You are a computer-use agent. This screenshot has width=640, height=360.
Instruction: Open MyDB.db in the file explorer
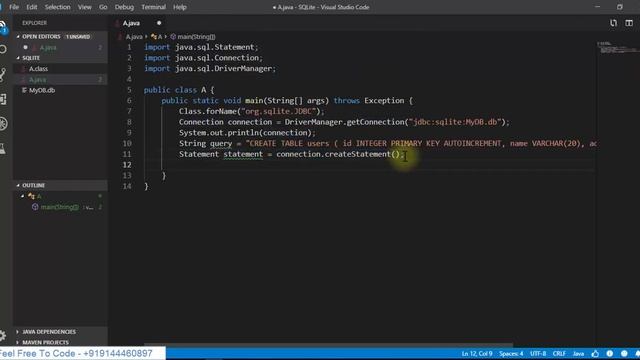pos(42,90)
